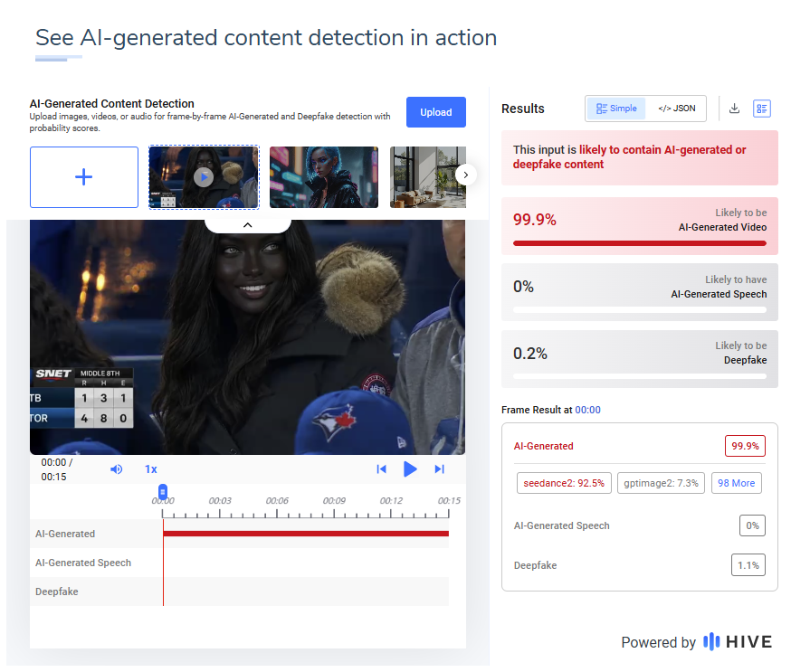Select the gptimage2: 7.3% tag

pos(661,483)
